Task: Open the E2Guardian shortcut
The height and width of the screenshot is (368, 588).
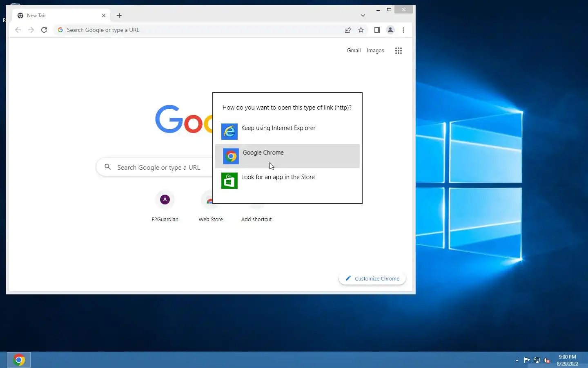Action: (165, 206)
